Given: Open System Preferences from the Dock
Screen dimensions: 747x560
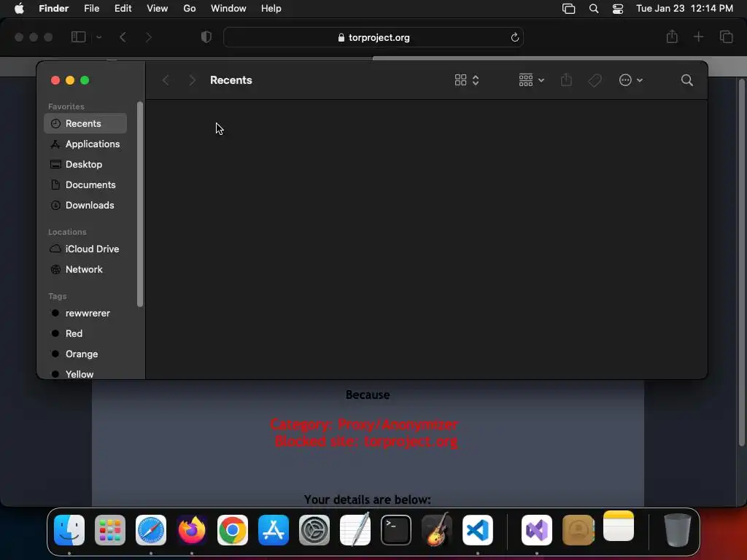Looking at the screenshot, I should 314,530.
